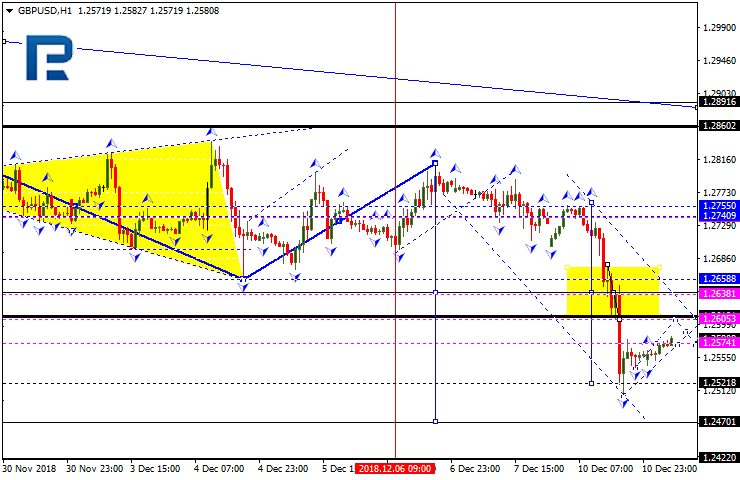This screenshot has width=740, height=480.
Task: Click the 10 Dec 23:00 time label
Action: point(667,469)
